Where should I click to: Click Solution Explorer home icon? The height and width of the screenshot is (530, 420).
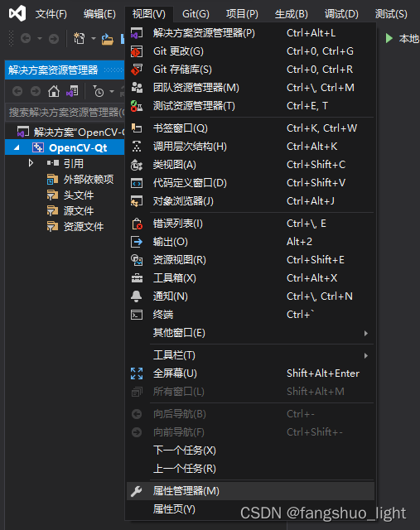pyautogui.click(x=54, y=91)
